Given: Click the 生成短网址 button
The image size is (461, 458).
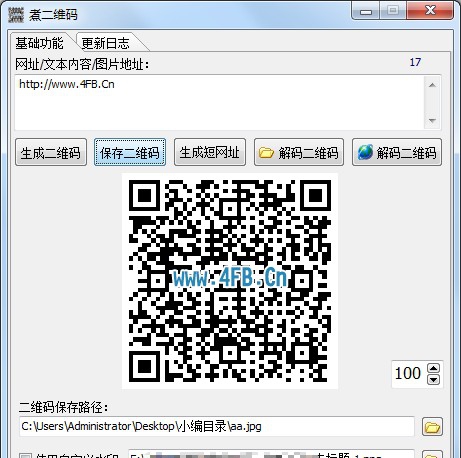Looking at the screenshot, I should click(210, 152).
